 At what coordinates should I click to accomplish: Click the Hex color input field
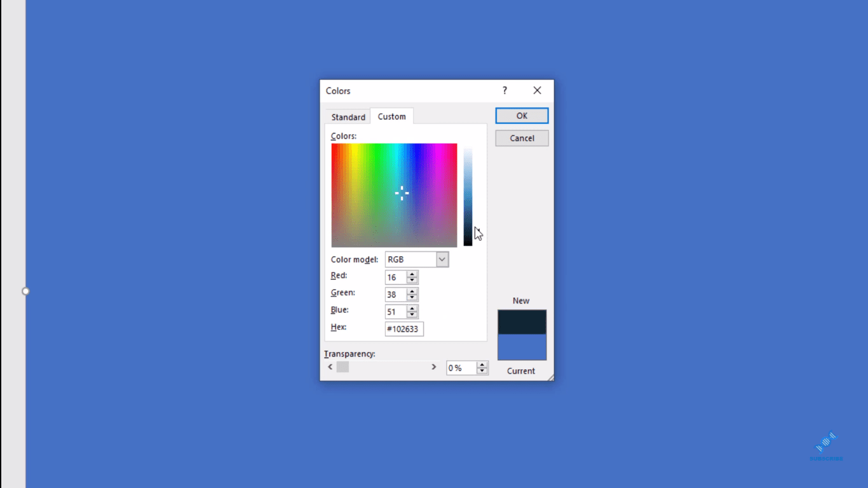(x=404, y=329)
